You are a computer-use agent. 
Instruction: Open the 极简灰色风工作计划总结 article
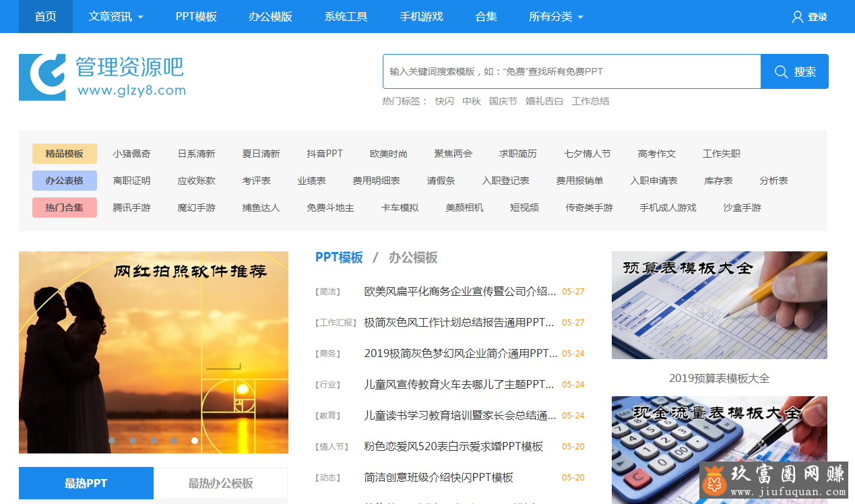[x=460, y=323]
